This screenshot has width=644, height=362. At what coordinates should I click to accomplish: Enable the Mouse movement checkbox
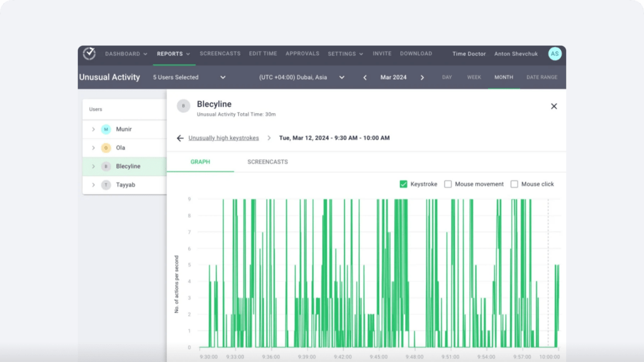point(448,184)
